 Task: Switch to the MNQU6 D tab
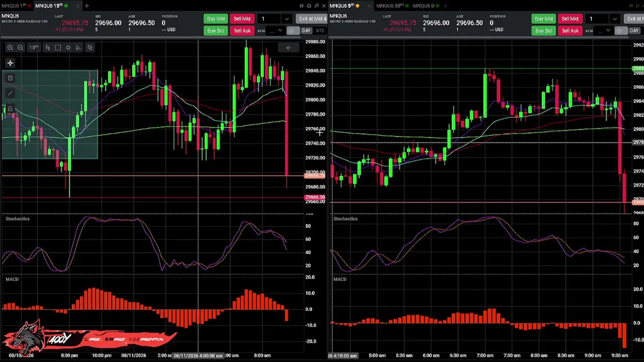(426, 6)
